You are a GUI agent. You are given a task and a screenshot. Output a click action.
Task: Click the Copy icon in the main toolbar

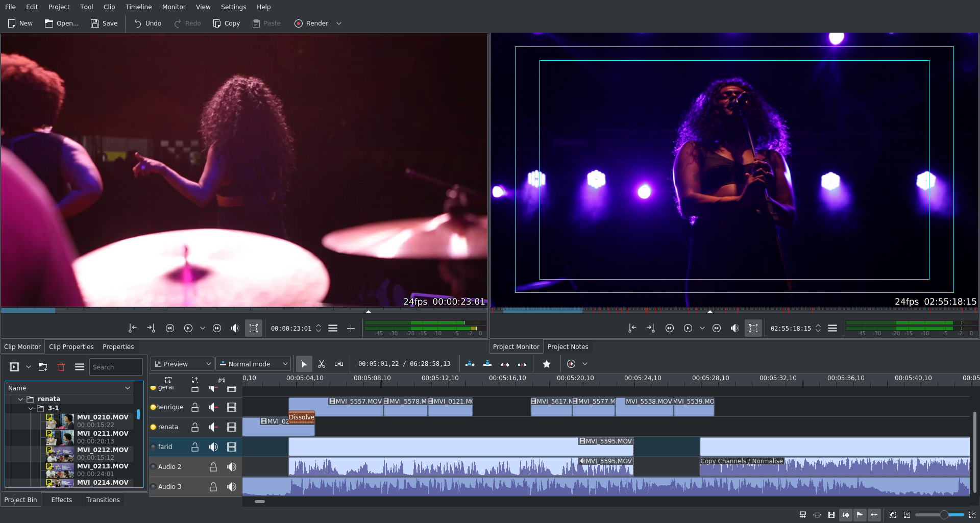226,23
